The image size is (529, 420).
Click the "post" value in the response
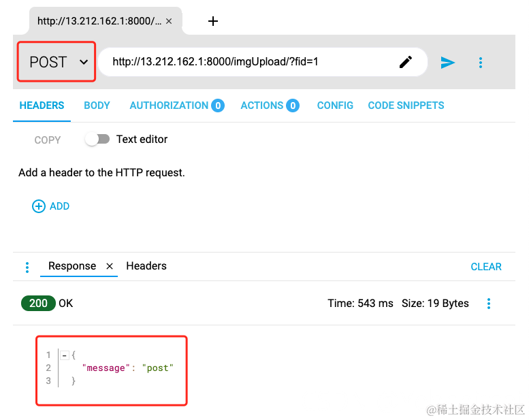coord(157,368)
